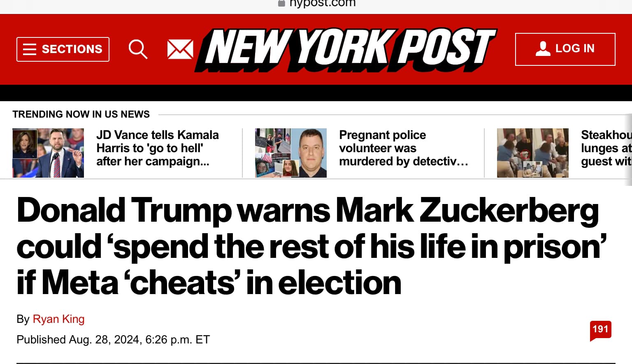
Task: Open the Sections hamburger menu icon
Action: click(30, 49)
